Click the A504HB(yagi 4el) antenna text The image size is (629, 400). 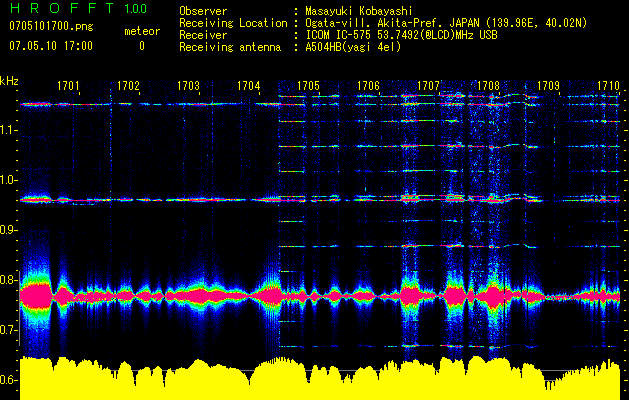tap(353, 47)
